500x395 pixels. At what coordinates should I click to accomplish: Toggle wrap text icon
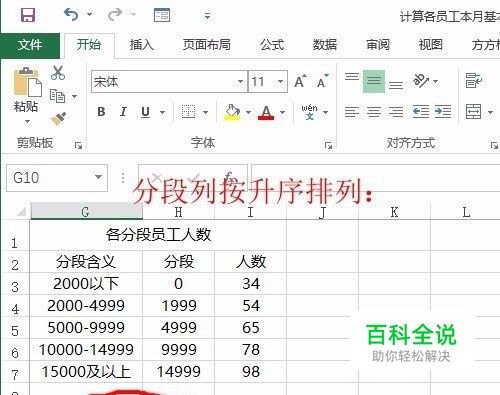point(474,81)
